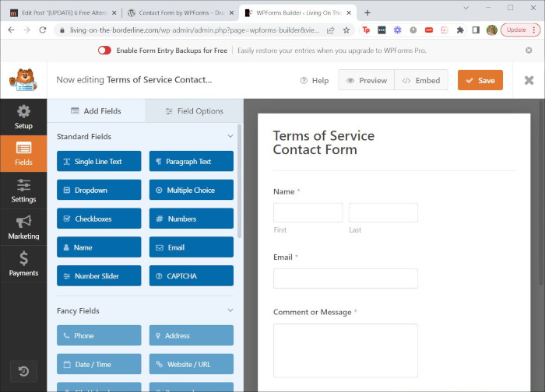
Task: Switch to the Field Options tab
Action: tap(194, 111)
